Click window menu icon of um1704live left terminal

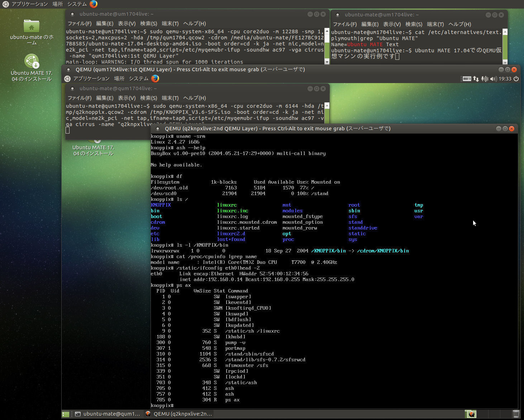[x=72, y=14]
